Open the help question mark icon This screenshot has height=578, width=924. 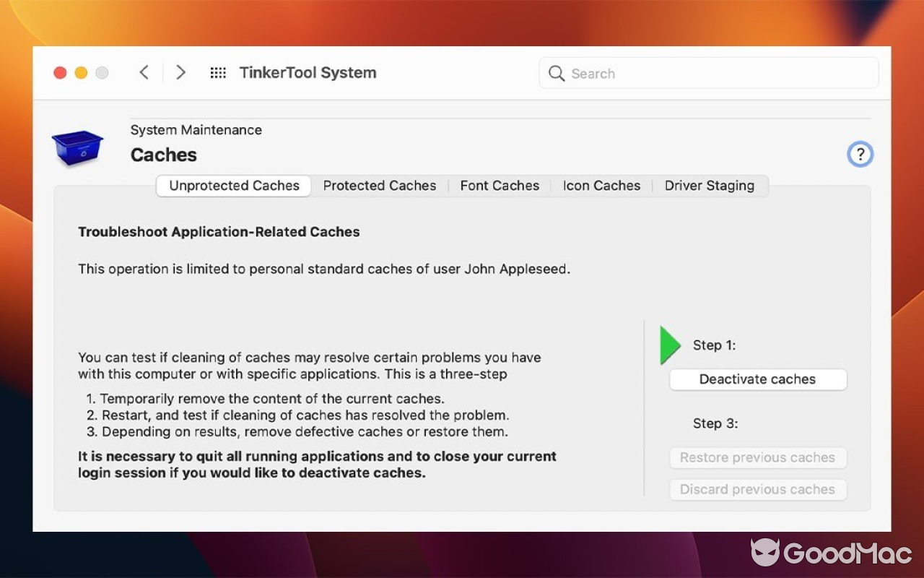(860, 154)
